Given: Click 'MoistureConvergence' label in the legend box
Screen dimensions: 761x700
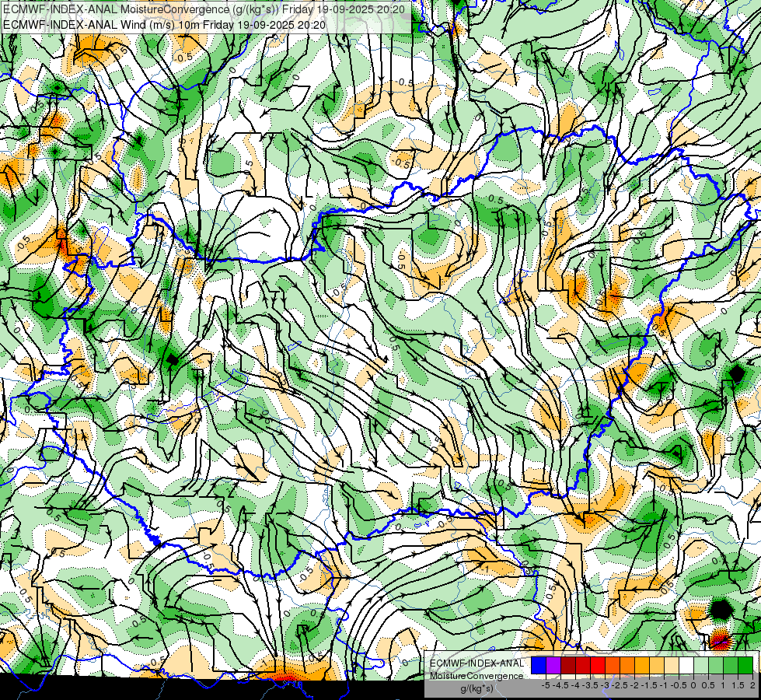Looking at the screenshot, I should pos(476,676).
